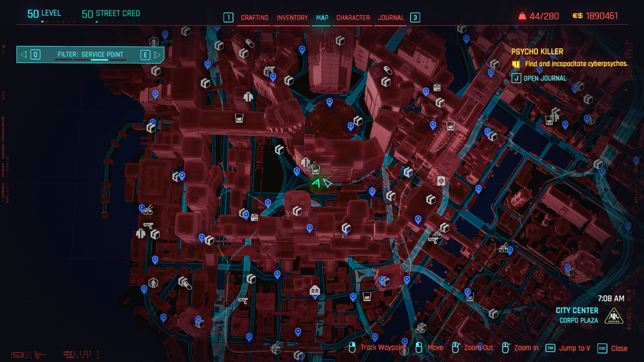644x362 pixels.
Task: Click the green player position marker
Action: point(316,184)
